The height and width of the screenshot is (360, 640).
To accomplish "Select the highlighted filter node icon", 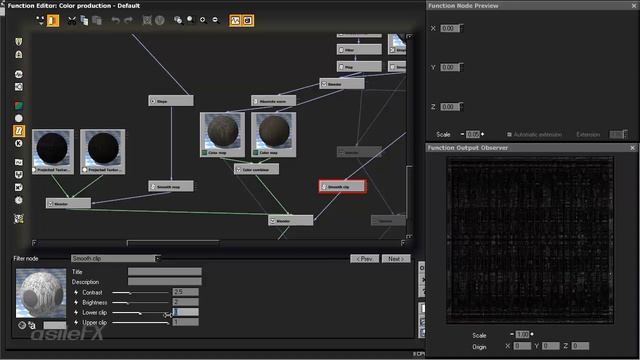I will [19, 131].
